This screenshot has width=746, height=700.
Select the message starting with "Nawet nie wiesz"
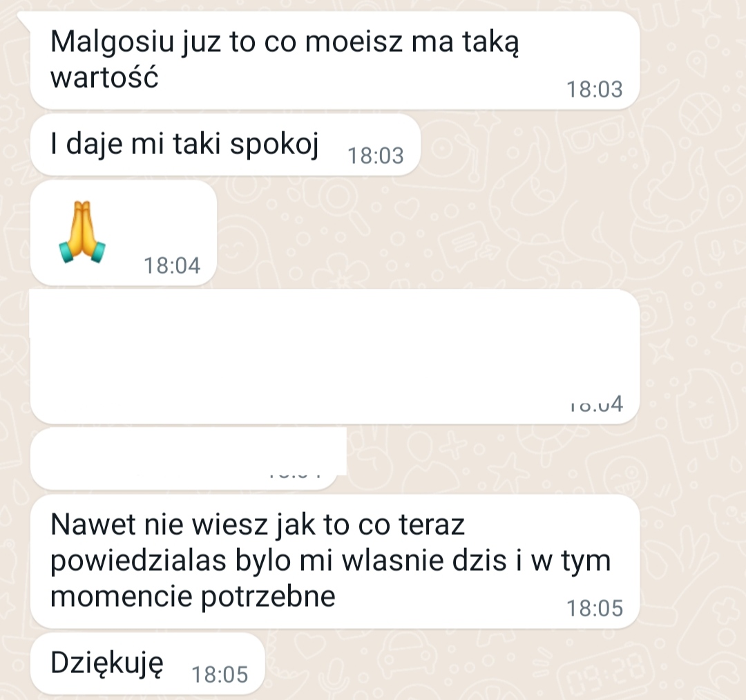point(334,562)
